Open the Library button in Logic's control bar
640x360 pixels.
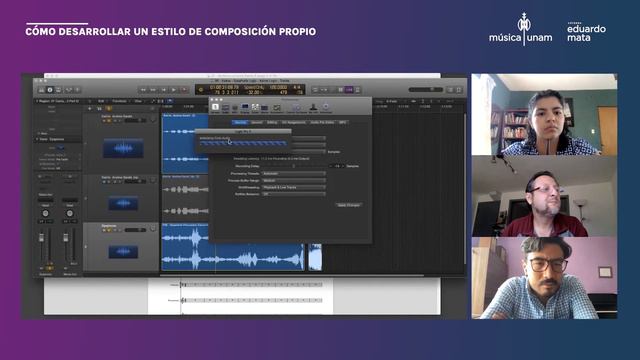coord(41,90)
